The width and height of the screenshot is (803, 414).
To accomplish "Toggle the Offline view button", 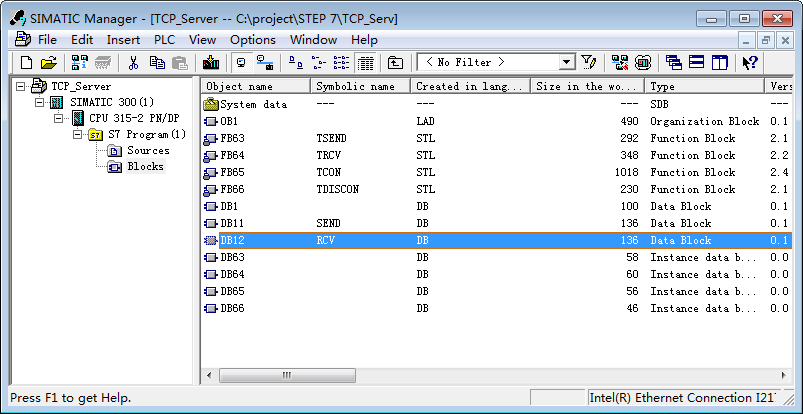I will pos(241,63).
